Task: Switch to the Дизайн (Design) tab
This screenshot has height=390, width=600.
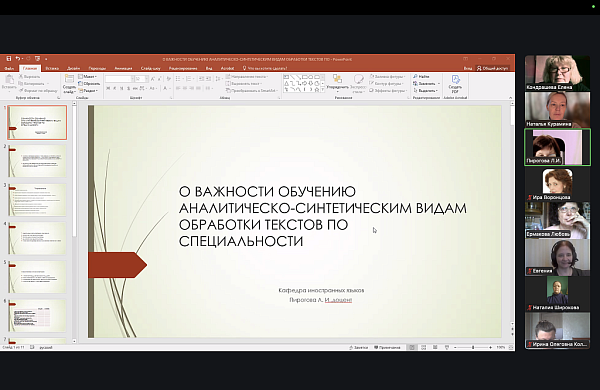Action: click(73, 68)
